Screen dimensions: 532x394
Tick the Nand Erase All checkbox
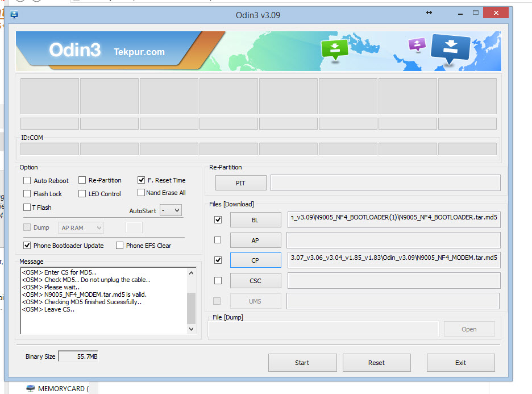[x=141, y=192]
